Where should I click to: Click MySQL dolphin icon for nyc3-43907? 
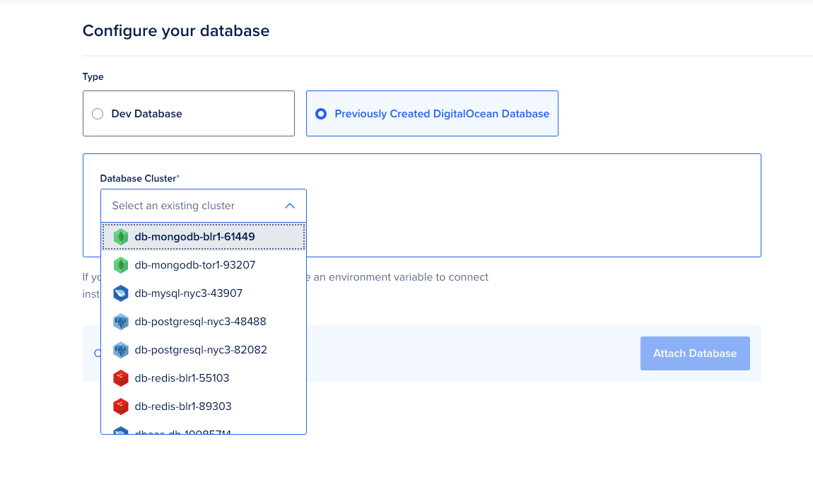(121, 293)
